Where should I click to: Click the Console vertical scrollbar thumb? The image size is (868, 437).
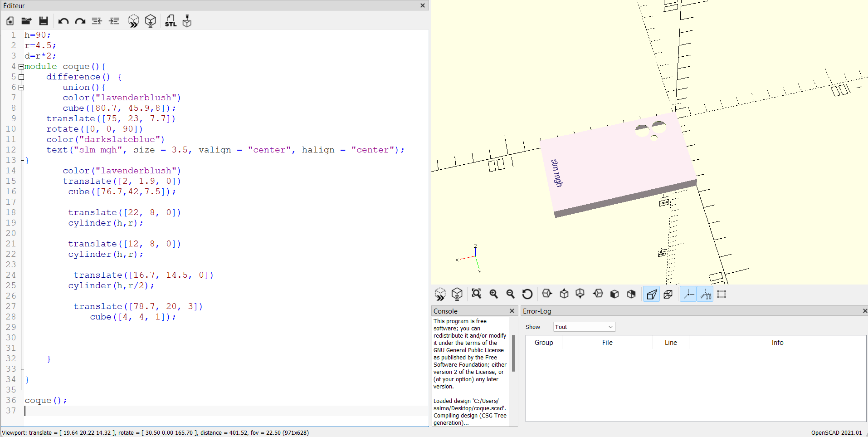point(513,353)
